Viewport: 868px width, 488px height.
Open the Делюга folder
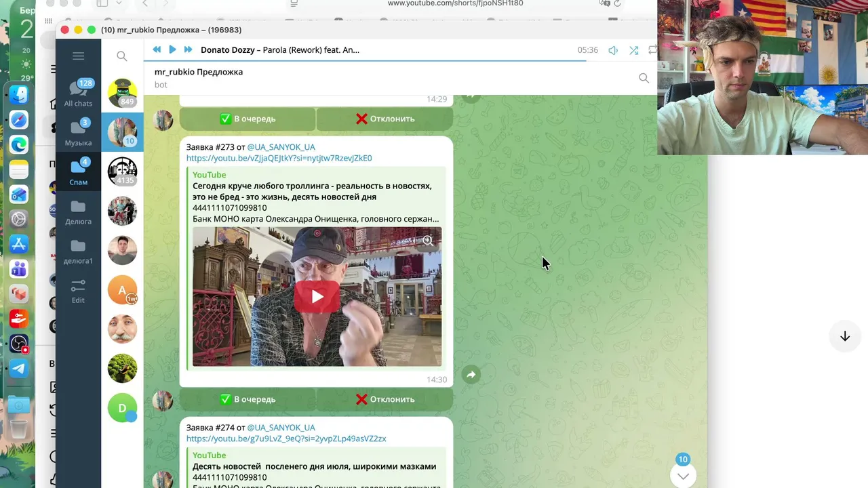click(78, 211)
